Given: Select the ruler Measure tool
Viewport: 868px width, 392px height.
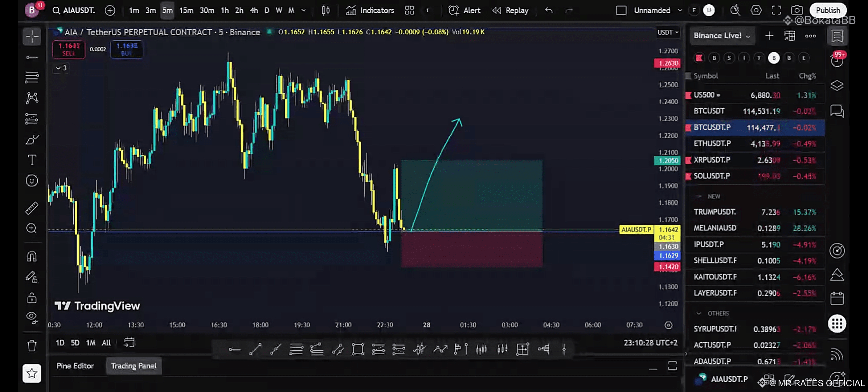Looking at the screenshot, I should coord(32,208).
